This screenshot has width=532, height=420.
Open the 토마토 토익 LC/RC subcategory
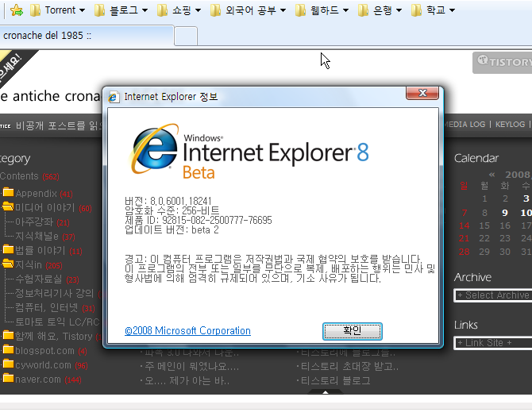[x=58, y=322]
